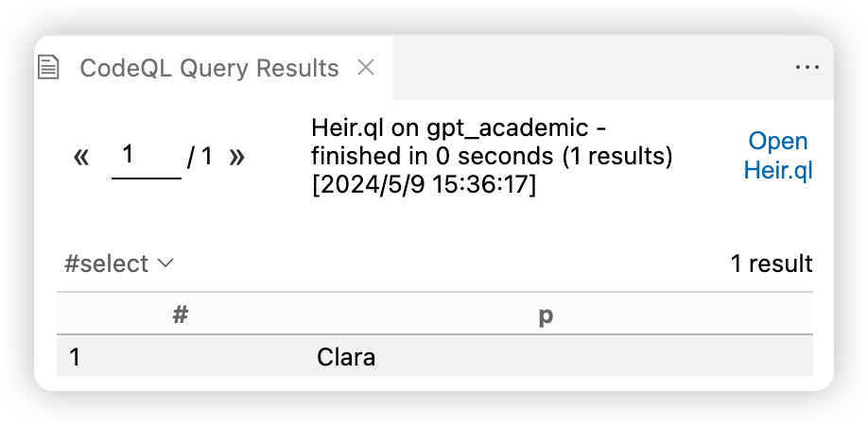Open the ellipsis more actions menu
868x425 pixels.
[807, 68]
